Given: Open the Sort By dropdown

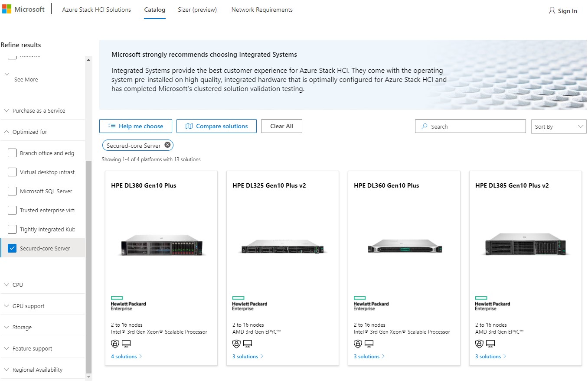Looking at the screenshot, I should pos(559,126).
